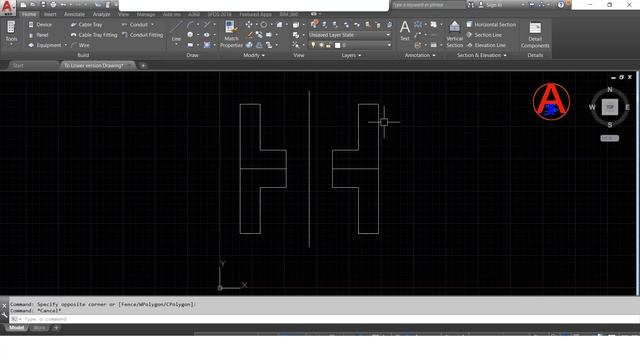Switch to the Home ribbon tab
This screenshot has height=360, width=640.
coord(29,14)
